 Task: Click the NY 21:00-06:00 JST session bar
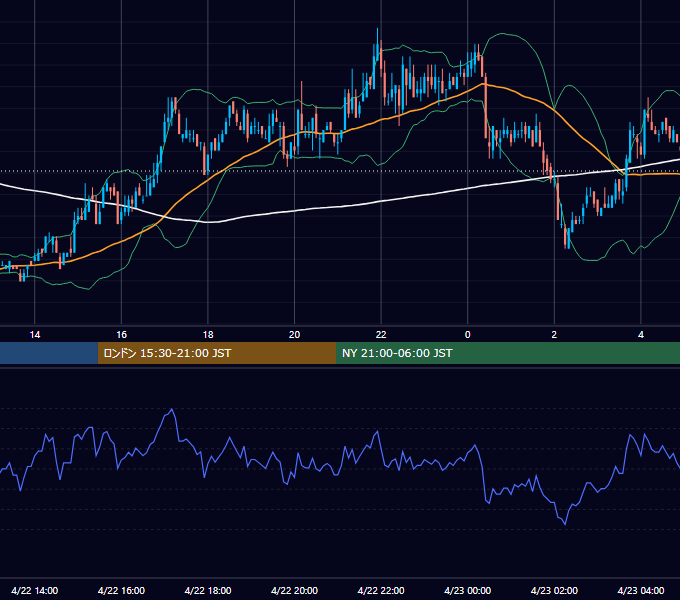(508, 353)
